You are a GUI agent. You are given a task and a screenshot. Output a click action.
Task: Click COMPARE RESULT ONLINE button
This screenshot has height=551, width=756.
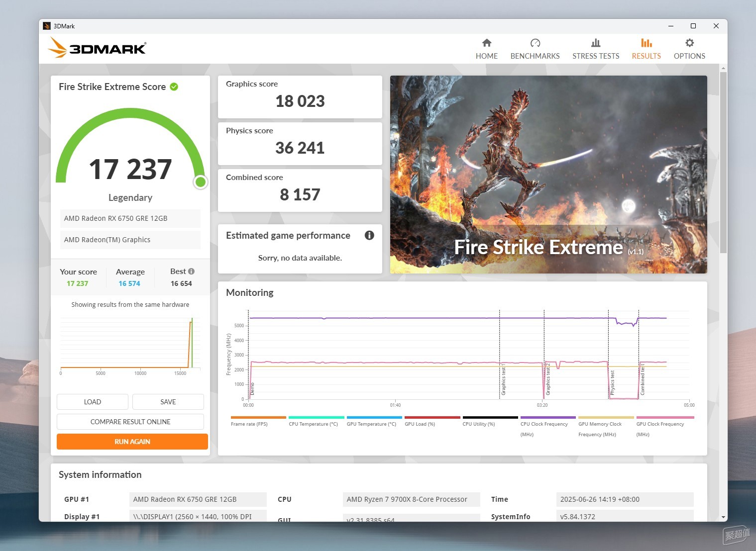coord(130,422)
